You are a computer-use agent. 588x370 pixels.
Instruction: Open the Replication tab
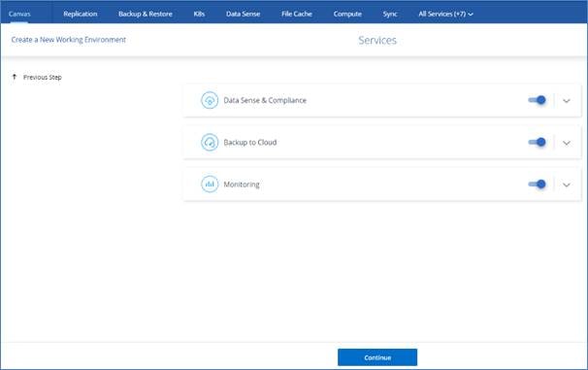point(81,14)
